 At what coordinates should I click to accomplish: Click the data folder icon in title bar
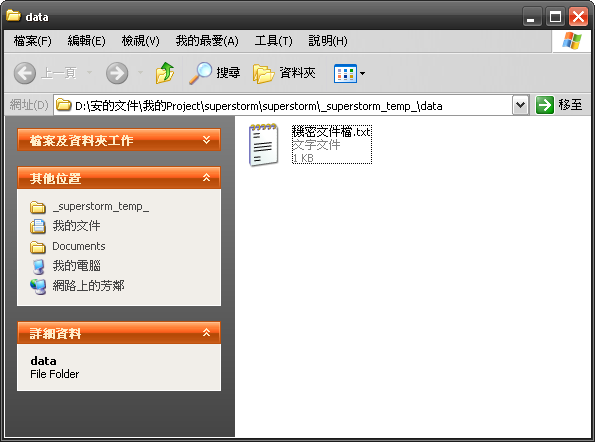(x=13, y=16)
